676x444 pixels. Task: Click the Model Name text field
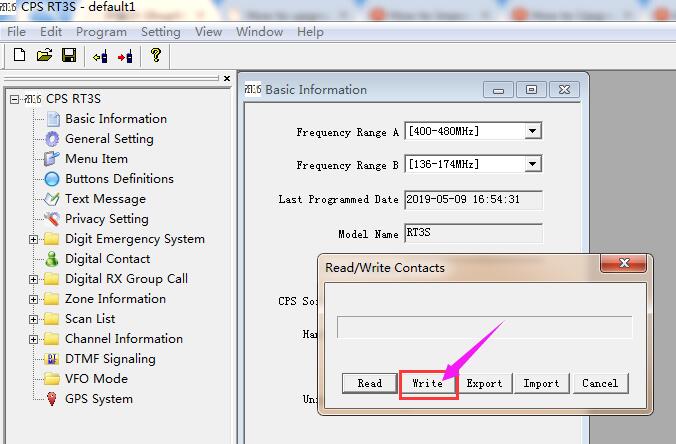point(472,234)
